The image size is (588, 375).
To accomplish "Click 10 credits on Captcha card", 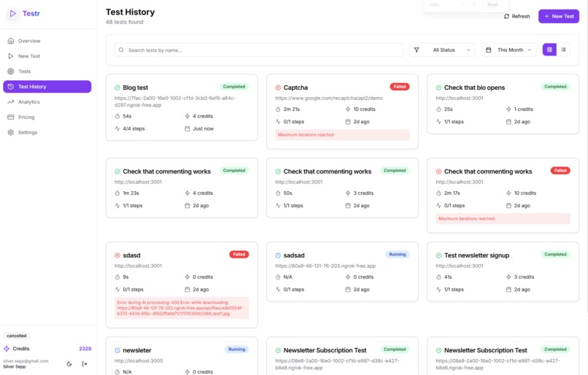I will 364,109.
